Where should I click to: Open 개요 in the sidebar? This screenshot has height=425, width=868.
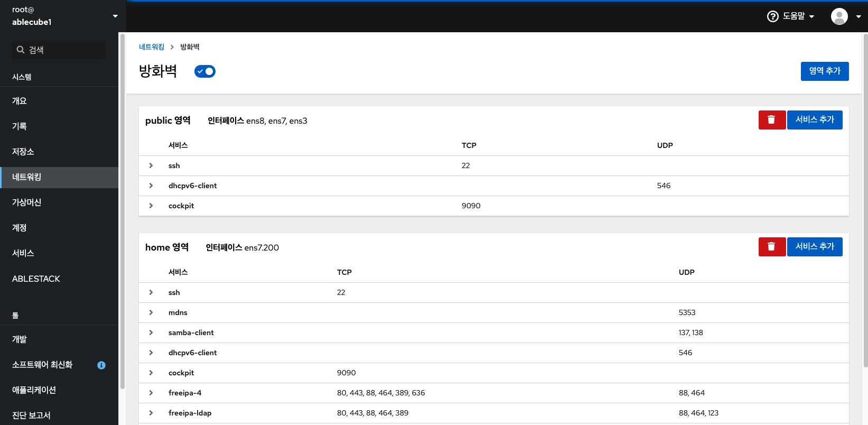(x=59, y=101)
